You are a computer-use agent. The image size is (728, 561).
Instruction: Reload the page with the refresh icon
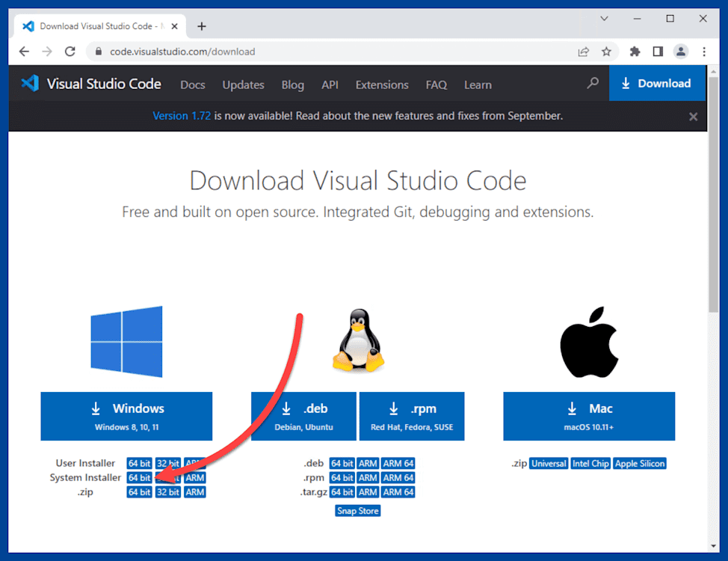[x=70, y=51]
